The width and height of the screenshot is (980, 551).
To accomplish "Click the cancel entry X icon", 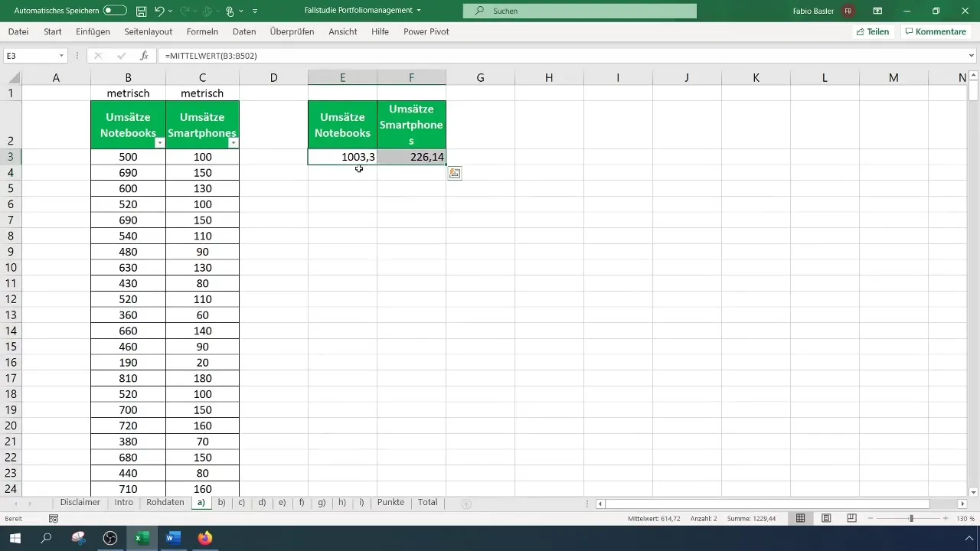I will tap(98, 56).
